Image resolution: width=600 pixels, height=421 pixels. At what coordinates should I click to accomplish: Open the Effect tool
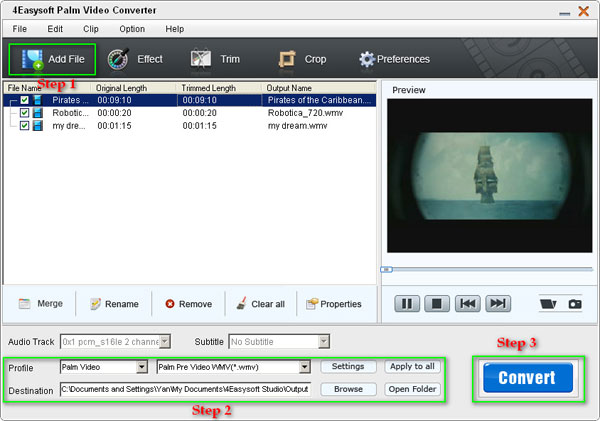pyautogui.click(x=135, y=59)
